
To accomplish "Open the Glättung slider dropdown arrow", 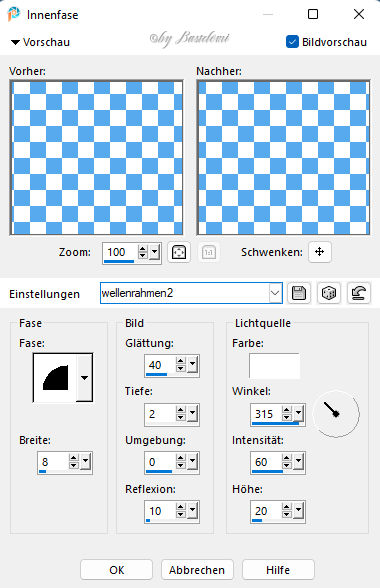I will (x=193, y=364).
